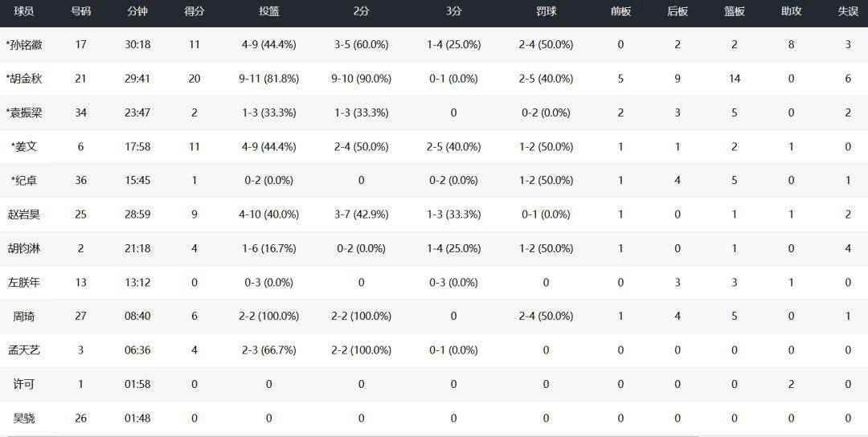Select player name 许可
The height and width of the screenshot is (437, 868).
pyautogui.click(x=24, y=384)
